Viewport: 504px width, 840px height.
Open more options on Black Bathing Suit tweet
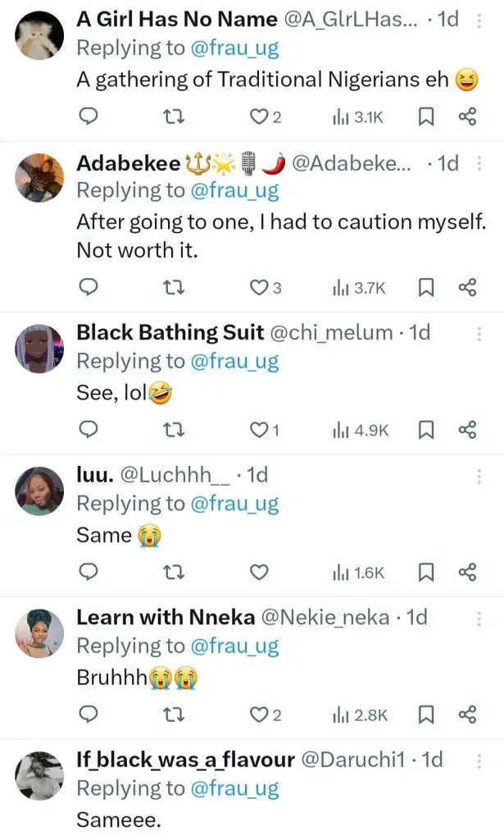click(x=479, y=333)
